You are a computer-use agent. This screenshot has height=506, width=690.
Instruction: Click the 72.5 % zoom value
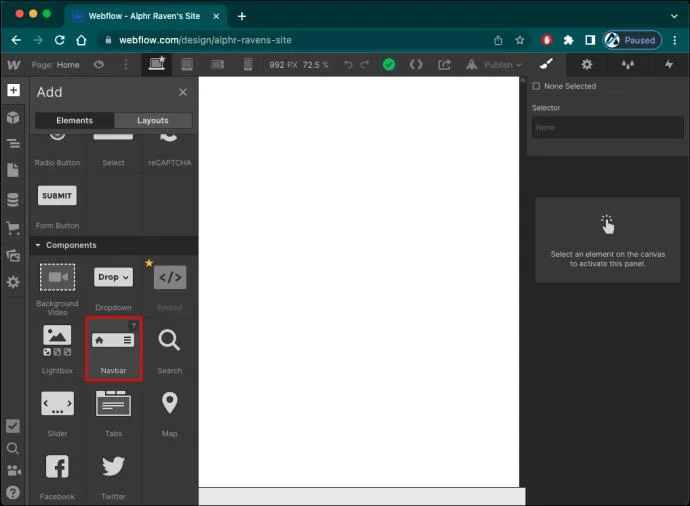tap(316, 65)
